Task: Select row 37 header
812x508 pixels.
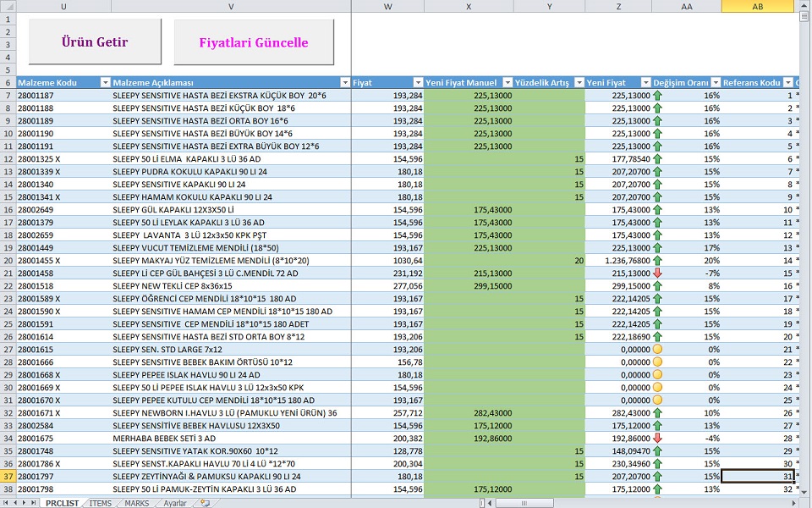Action: coord(8,477)
